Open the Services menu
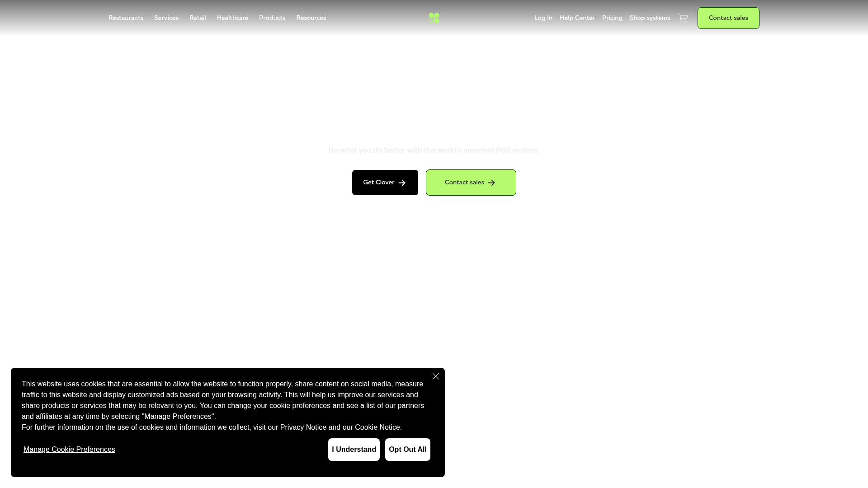 pyautogui.click(x=166, y=18)
